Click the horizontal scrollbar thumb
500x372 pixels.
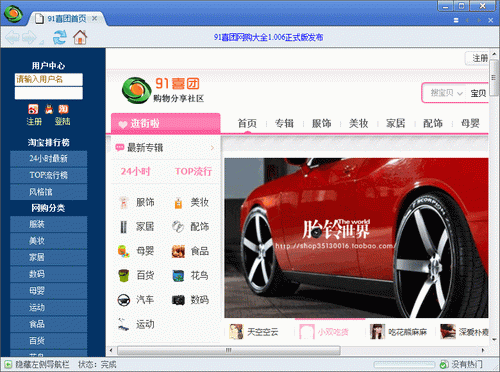(x=229, y=350)
